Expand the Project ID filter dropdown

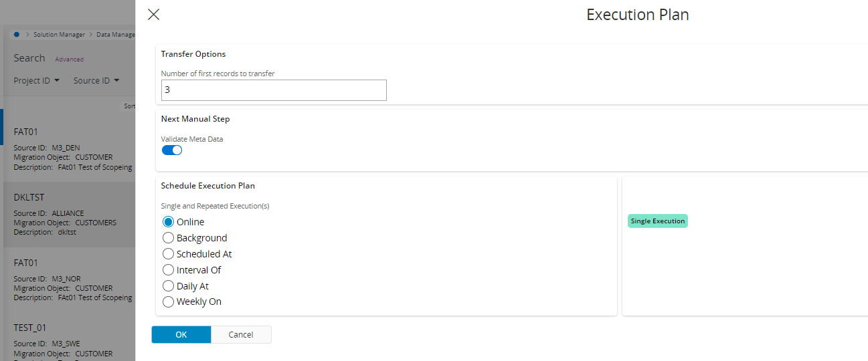pyautogui.click(x=36, y=81)
